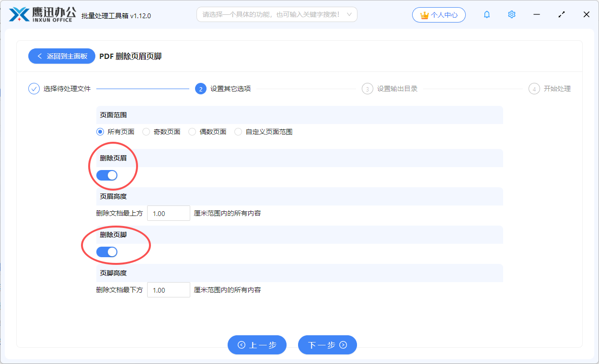Disable the 删除页脚 toggle
The image size is (599, 364).
[106, 251]
